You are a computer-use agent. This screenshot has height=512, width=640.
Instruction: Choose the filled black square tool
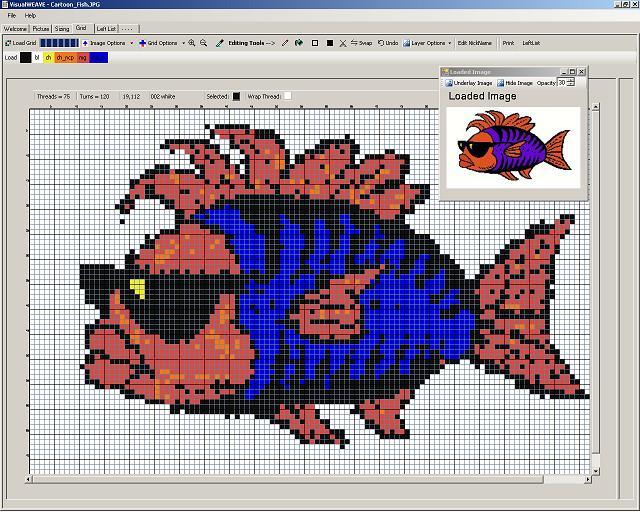click(329, 43)
